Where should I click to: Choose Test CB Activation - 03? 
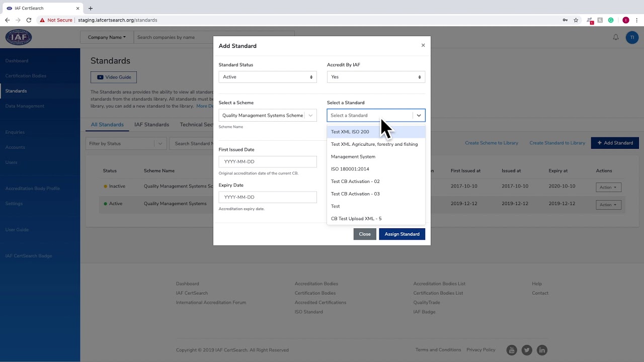pos(376,194)
